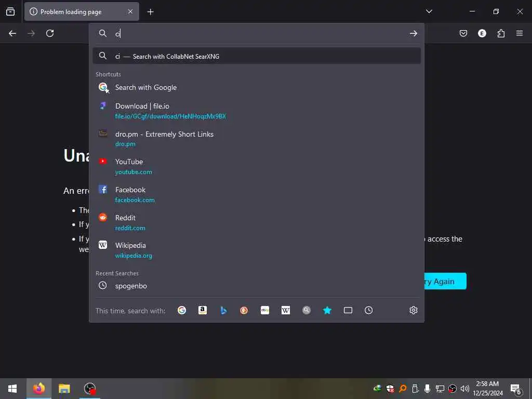Open the volume speaker tray icon
This screenshot has width=532, height=399.
[465, 389]
